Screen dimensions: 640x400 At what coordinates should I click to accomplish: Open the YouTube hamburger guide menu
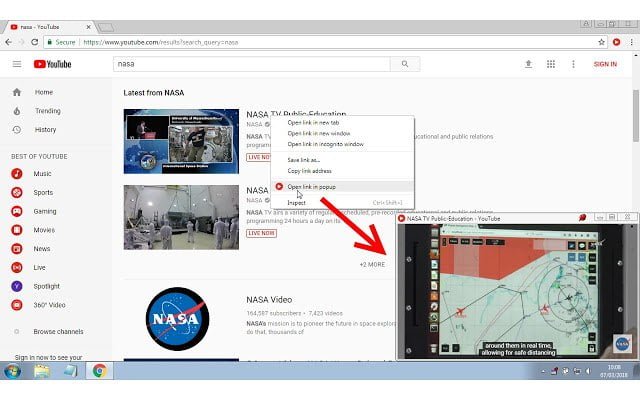[16, 64]
